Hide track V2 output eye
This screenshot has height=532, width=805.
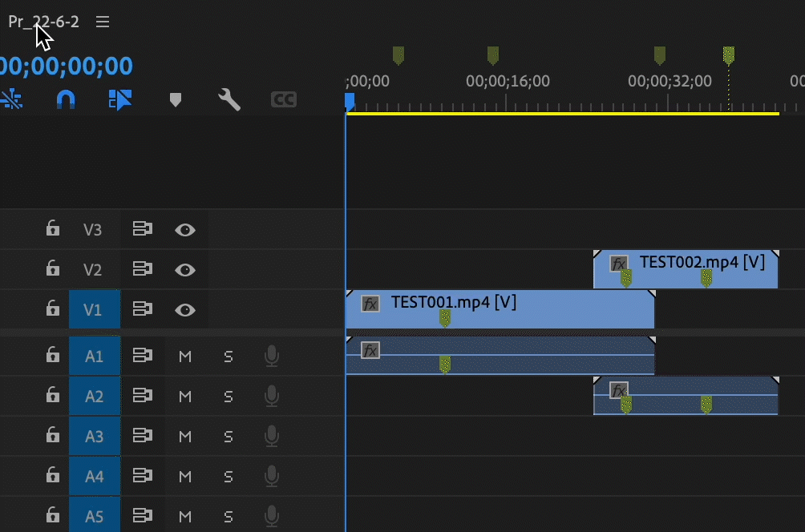(185, 270)
